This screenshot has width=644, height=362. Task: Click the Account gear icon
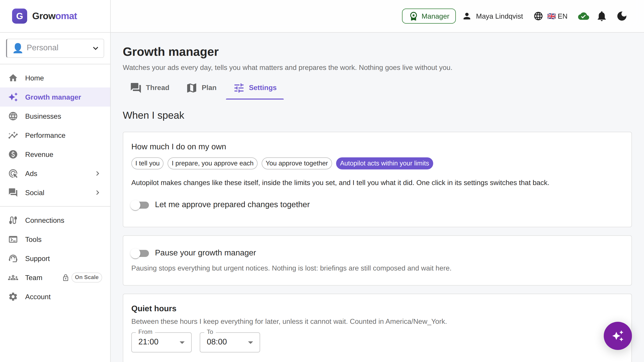[13, 297]
